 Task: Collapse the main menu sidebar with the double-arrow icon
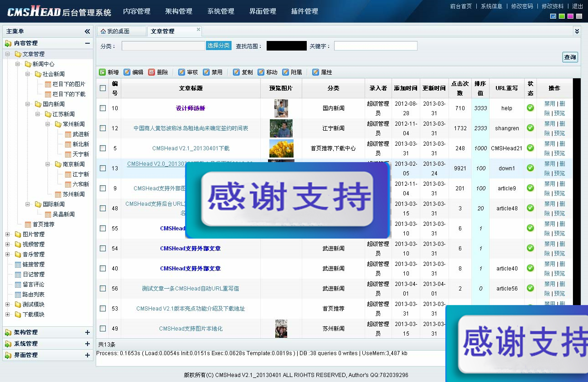coord(88,31)
